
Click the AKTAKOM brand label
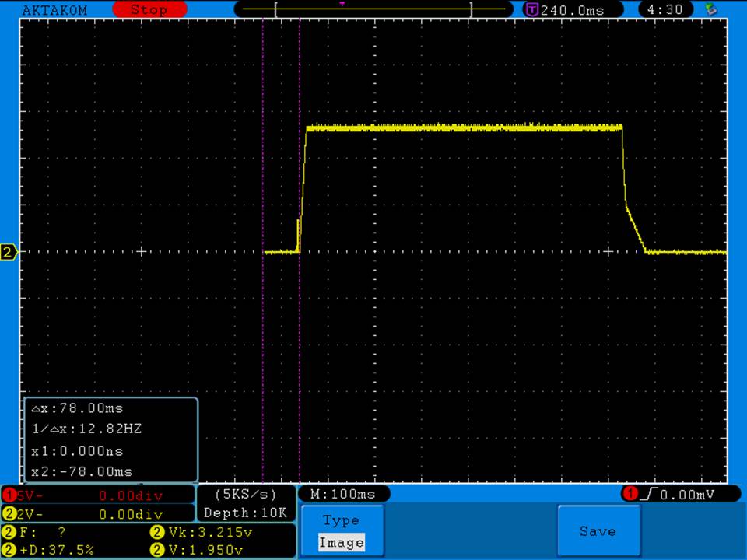[x=54, y=10]
